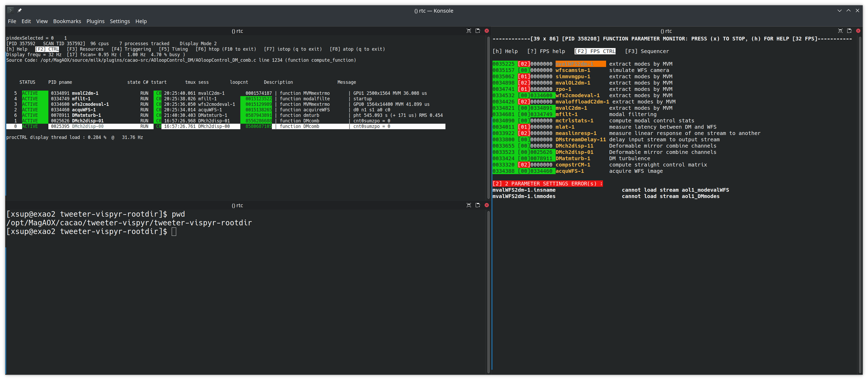The height and width of the screenshot is (380, 868).
Task: Select the DMatmturb-1 process name
Action: coord(87,115)
